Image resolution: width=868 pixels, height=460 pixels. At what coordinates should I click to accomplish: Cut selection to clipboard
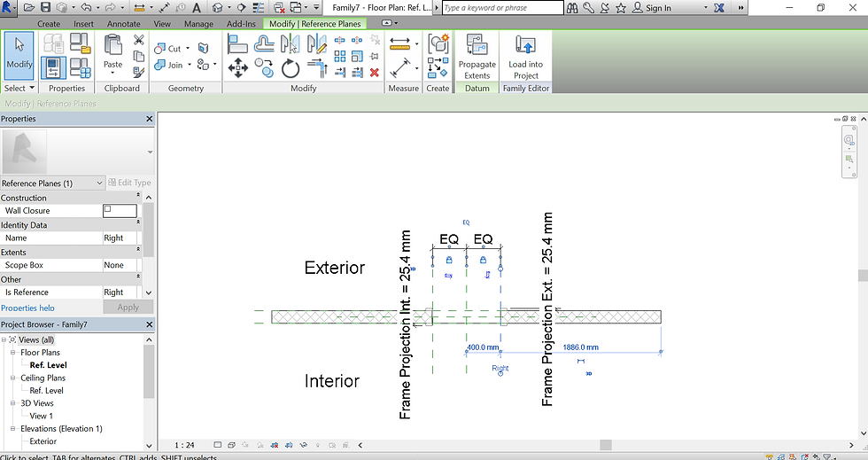138,40
